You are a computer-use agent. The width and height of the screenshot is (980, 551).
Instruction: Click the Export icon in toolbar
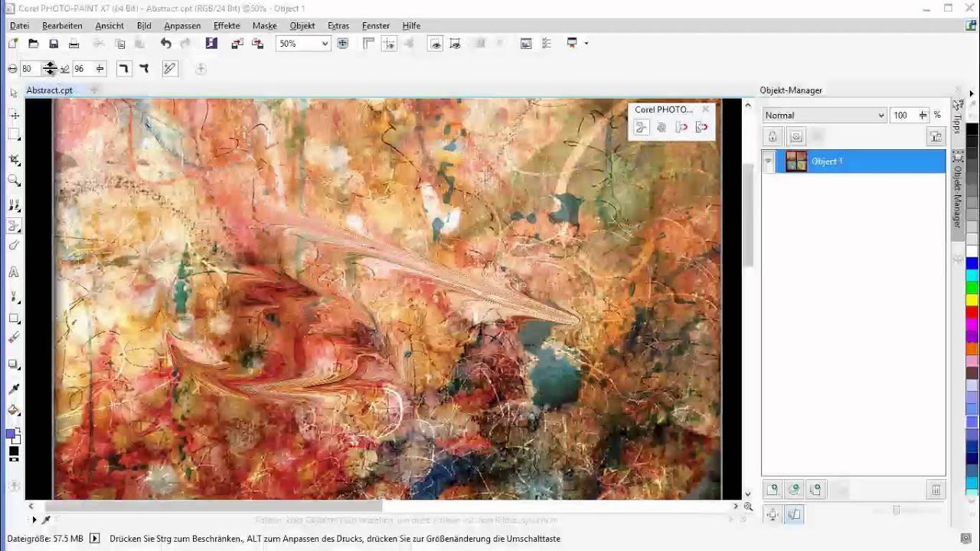[x=257, y=44]
